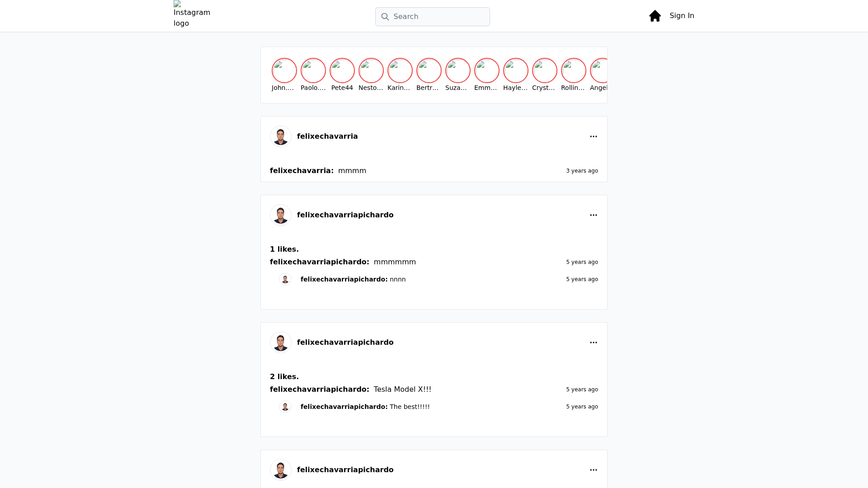Screen dimensions: 868x488
Task: Click felixechavarria's profile picture in first post
Action: pyautogui.click(x=281, y=136)
